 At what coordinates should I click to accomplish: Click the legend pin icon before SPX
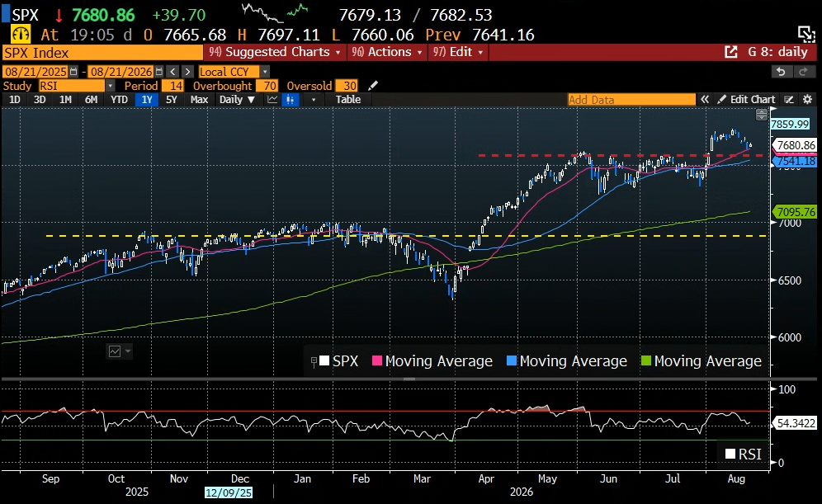point(314,361)
